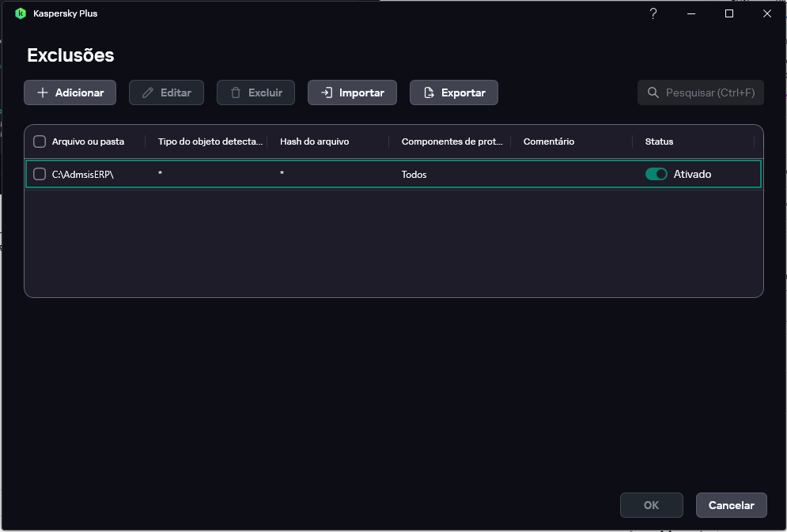
Task: Click the pencil icon on Editar
Action: pos(148,92)
